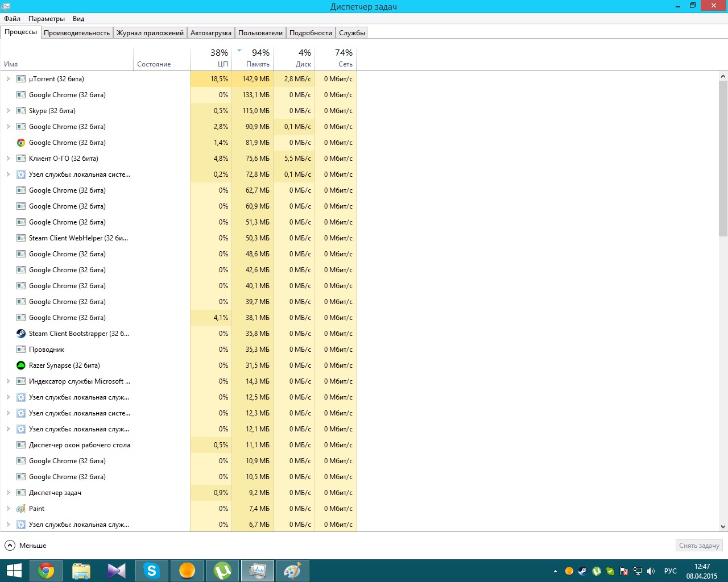Screen dimensions: 728x582
Task: Open the volume icon in system tray
Action: click(651, 571)
